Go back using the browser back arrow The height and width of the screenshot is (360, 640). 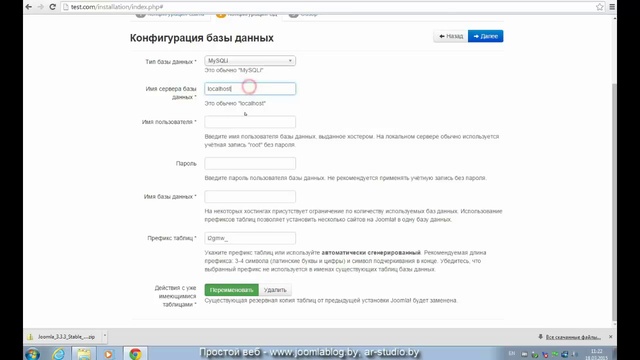click(29, 7)
